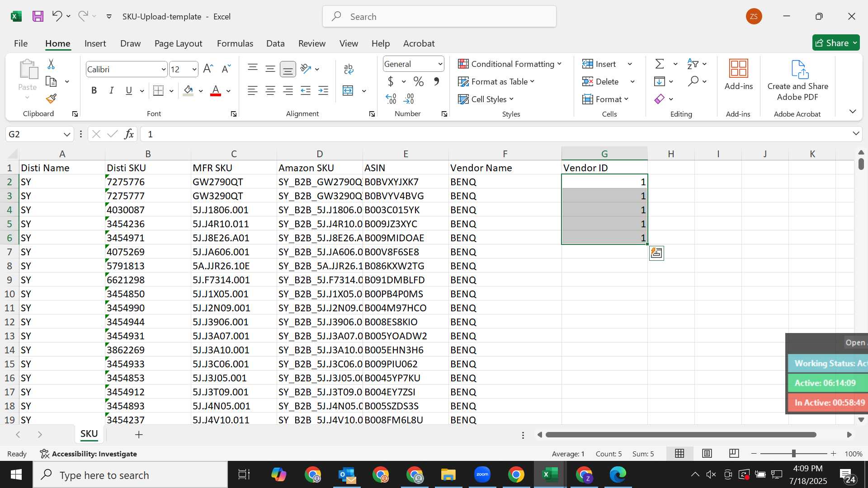The width and height of the screenshot is (868, 488).
Task: Click Create and Share Adobe PDF
Action: tap(798, 80)
